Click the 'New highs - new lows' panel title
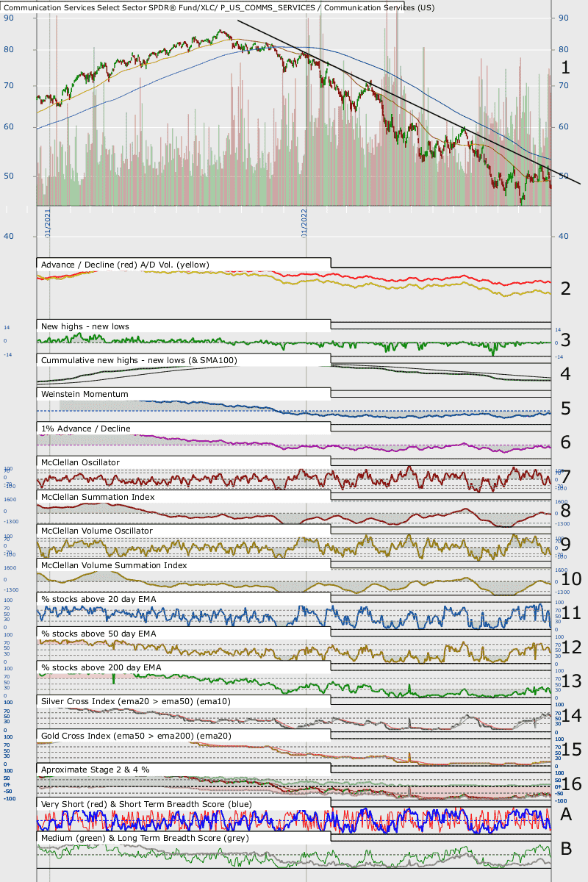The image size is (588, 882). coord(85,326)
